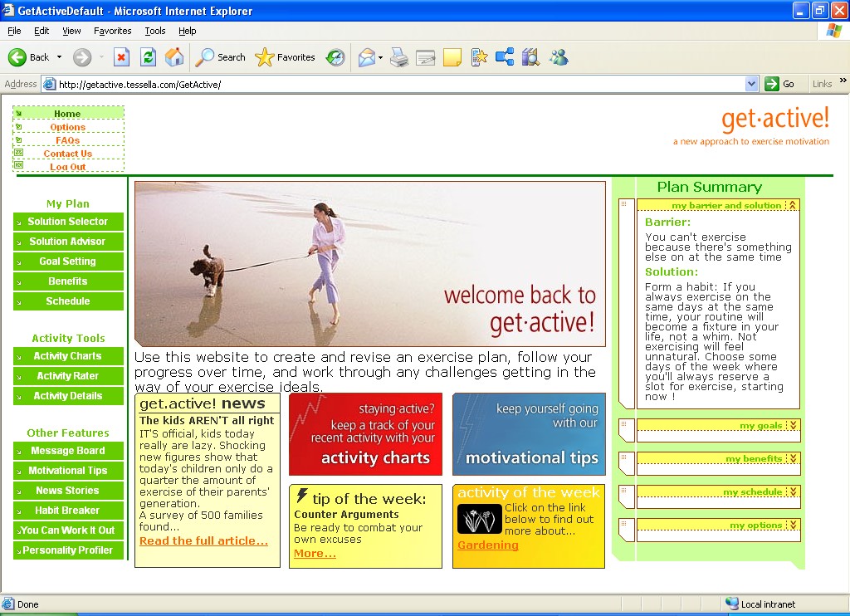Open the History toolbar icon
The image size is (850, 616).
pos(335,57)
